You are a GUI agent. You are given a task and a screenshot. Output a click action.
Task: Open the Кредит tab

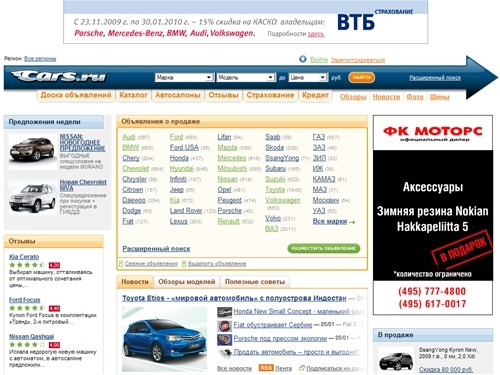pyautogui.click(x=315, y=95)
